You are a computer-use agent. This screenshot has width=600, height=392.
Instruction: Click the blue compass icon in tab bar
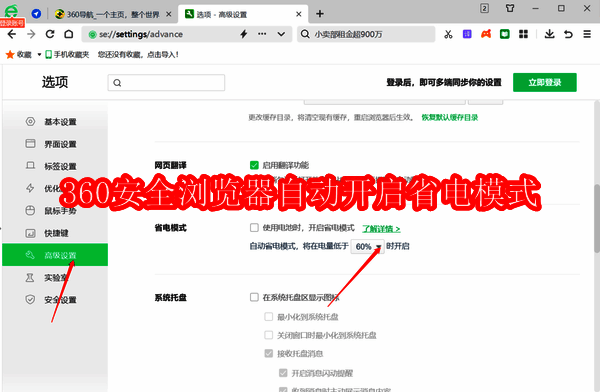[x=36, y=14]
